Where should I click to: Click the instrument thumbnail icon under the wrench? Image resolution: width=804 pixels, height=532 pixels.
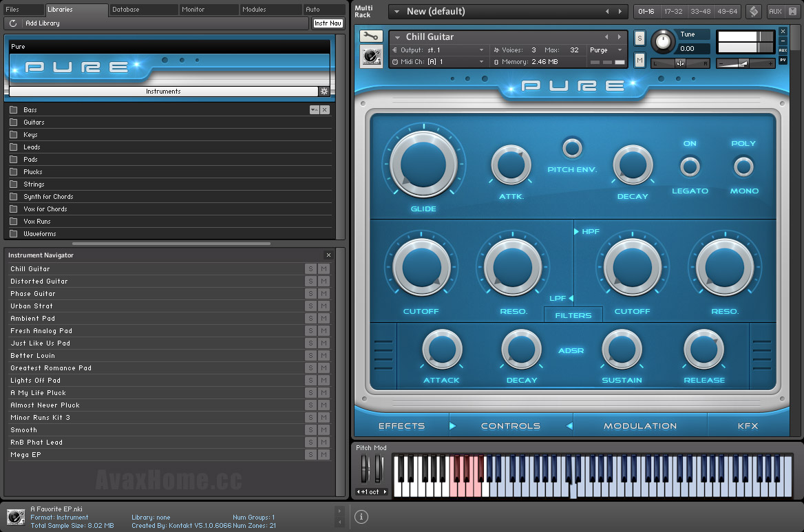coord(371,56)
